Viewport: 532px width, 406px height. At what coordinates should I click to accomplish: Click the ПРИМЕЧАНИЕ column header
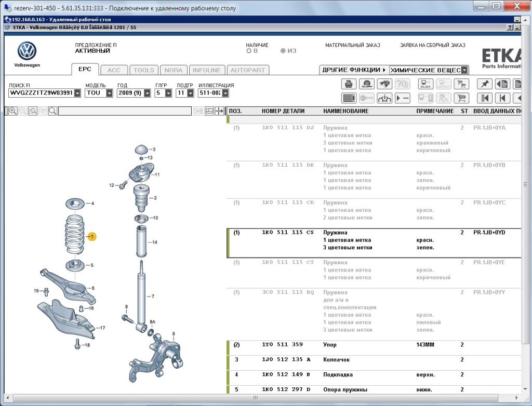[x=435, y=111]
